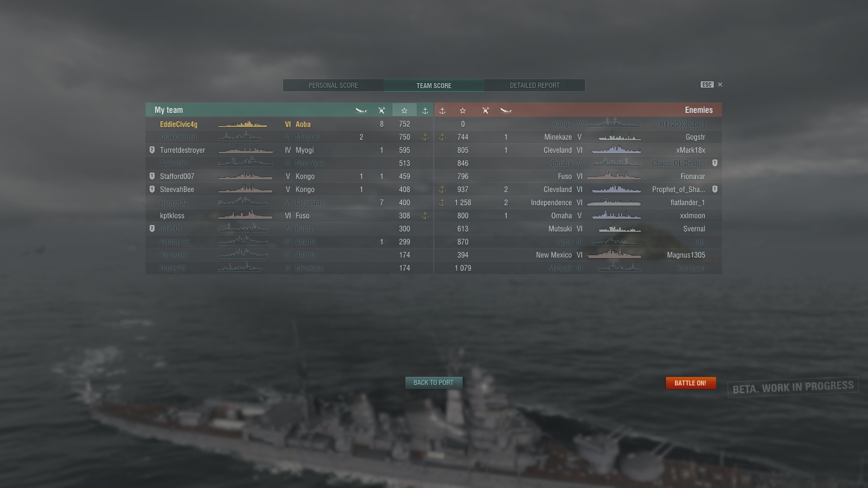The image size is (868, 488).
Task: Click enemies' anchor column header icon
Action: pyautogui.click(x=442, y=110)
